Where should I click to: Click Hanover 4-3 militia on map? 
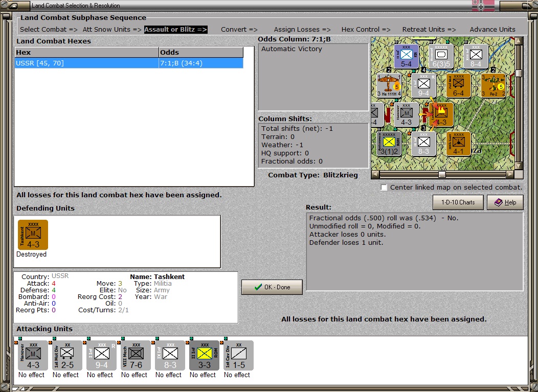pyautogui.click(x=406, y=114)
